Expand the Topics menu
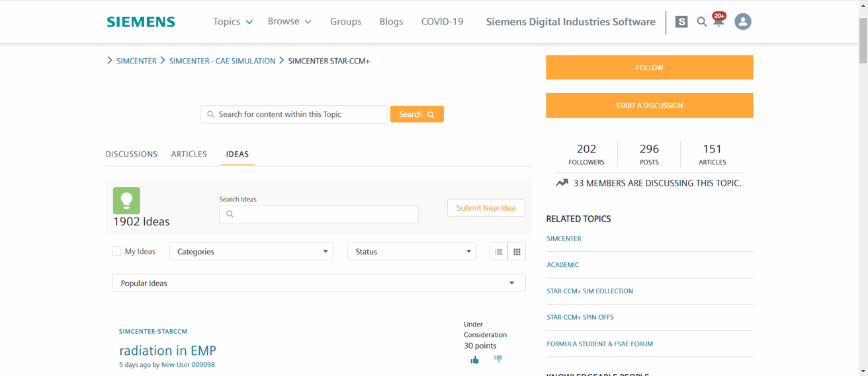Image resolution: width=868 pixels, height=376 pixels. point(232,22)
